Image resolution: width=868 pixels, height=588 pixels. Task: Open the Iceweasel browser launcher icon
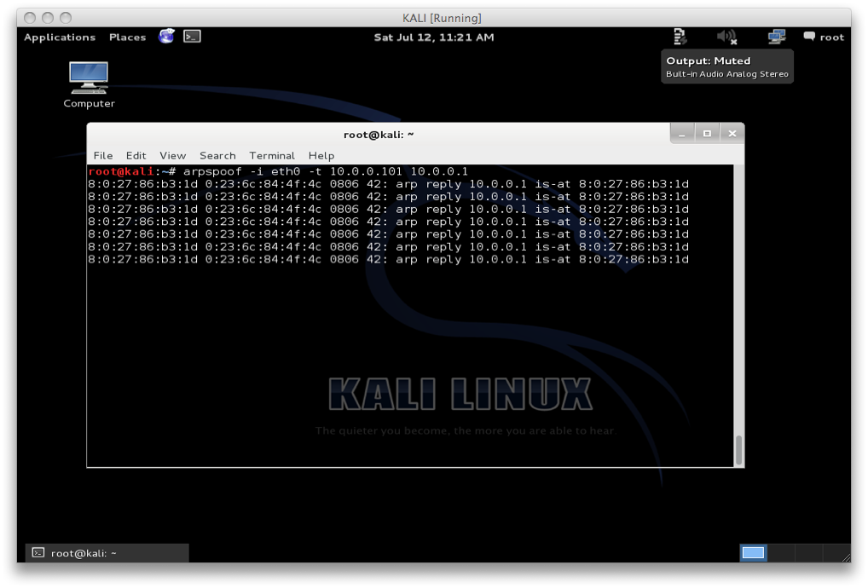point(166,37)
